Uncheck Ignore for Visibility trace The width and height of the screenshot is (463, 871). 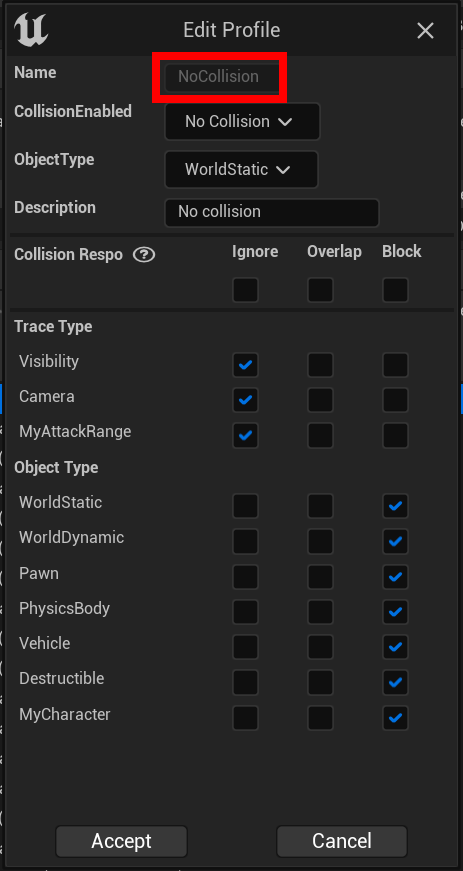tap(245, 365)
